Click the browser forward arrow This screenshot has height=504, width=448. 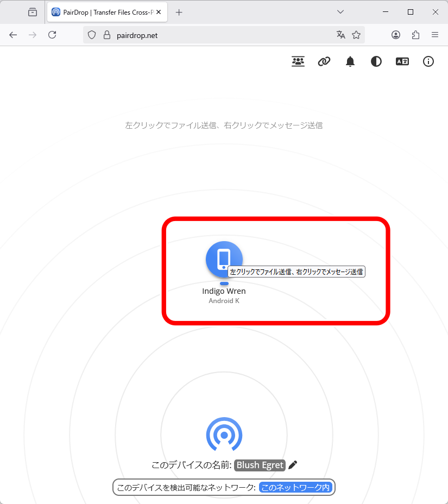[33, 35]
